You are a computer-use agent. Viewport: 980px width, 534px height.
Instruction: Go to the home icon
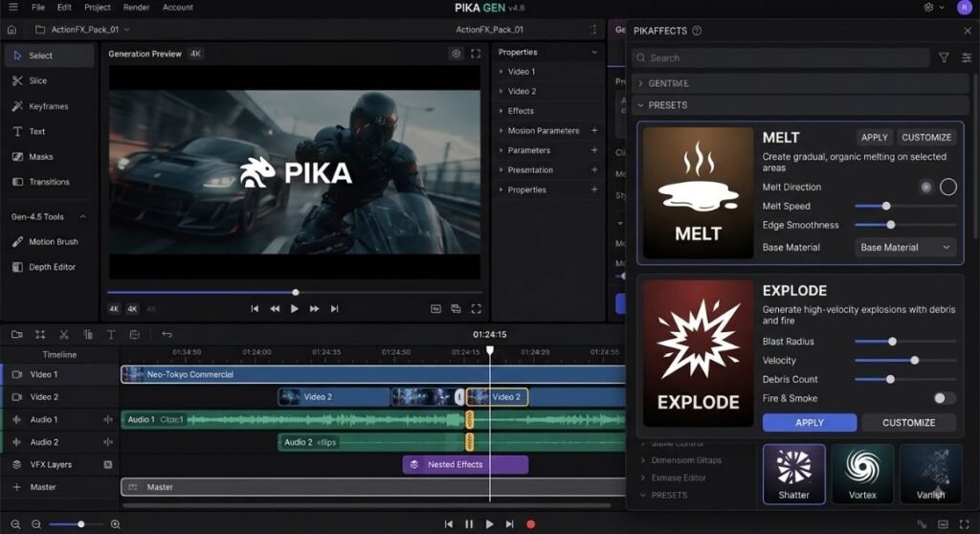(11, 30)
